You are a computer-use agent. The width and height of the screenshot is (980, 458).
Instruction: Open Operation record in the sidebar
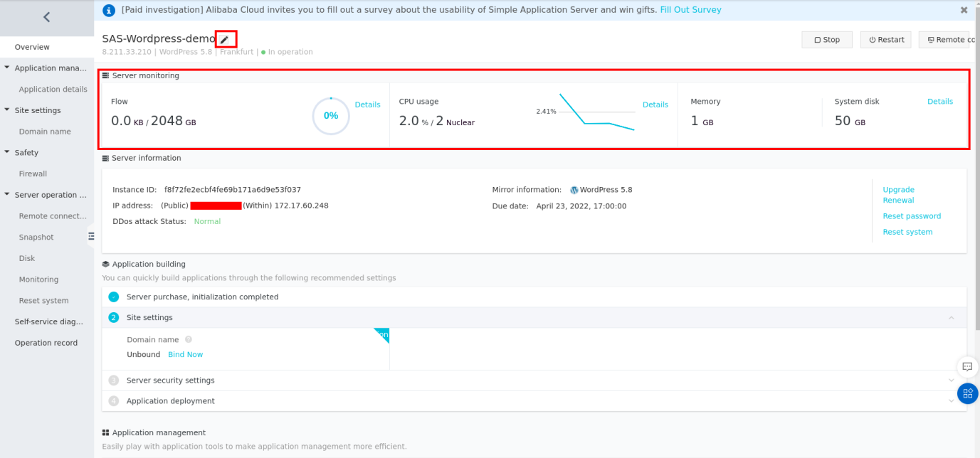click(x=47, y=343)
